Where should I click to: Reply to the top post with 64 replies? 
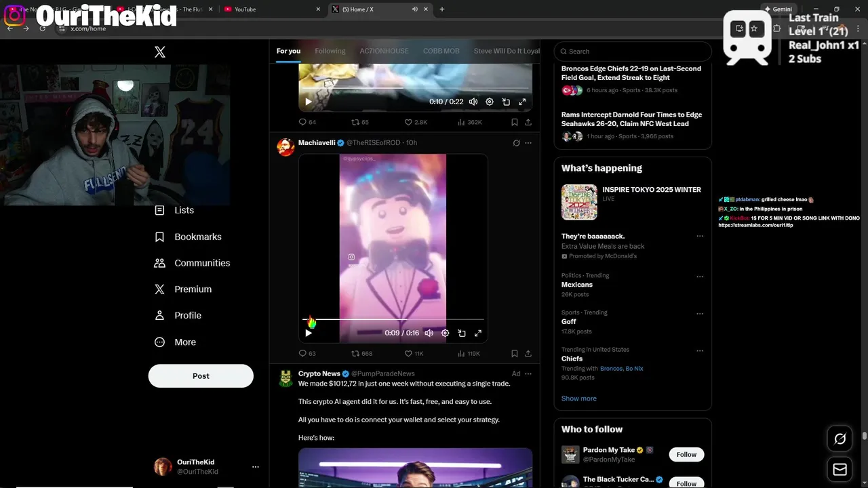click(307, 122)
